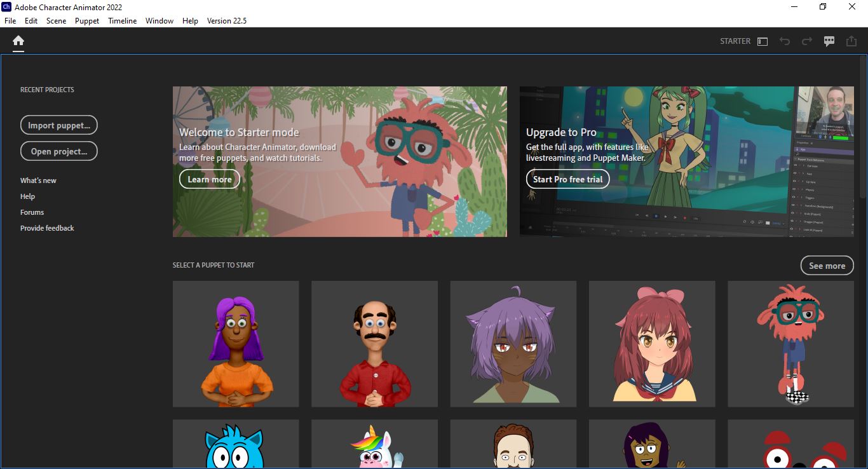Click the Home icon
This screenshot has width=868, height=469.
tap(18, 41)
